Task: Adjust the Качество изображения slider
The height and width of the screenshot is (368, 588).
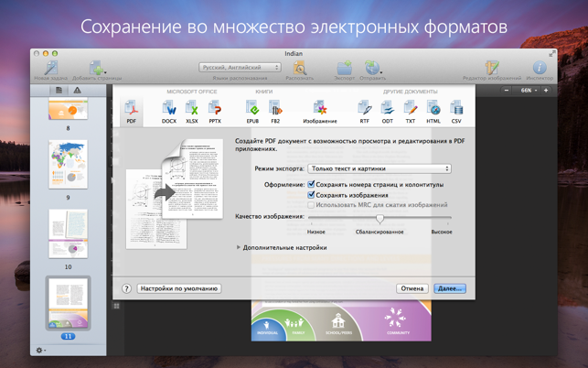Action: click(380, 219)
